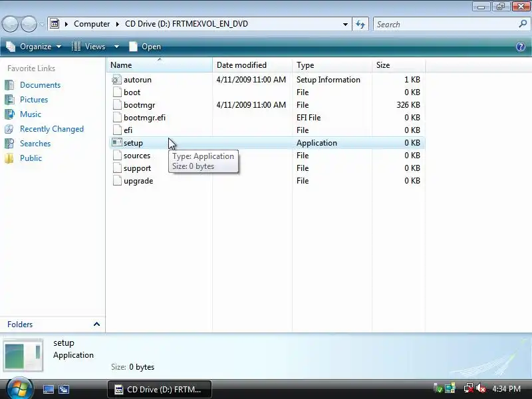This screenshot has height=399, width=532.
Task: Sort by Date modified column header
Action: (253, 65)
